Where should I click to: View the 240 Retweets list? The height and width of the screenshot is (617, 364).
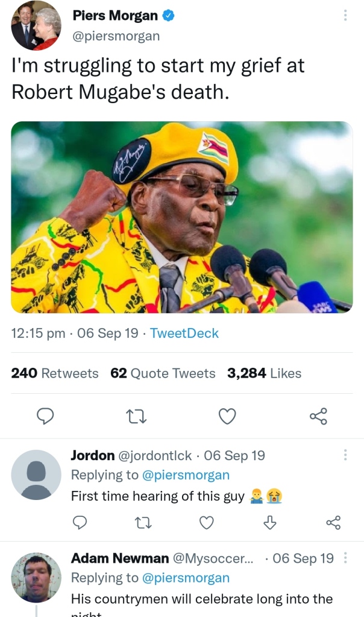(55, 373)
